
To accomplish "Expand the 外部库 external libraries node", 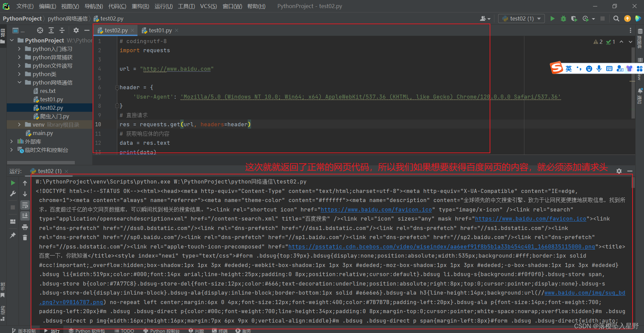I will pos(12,141).
